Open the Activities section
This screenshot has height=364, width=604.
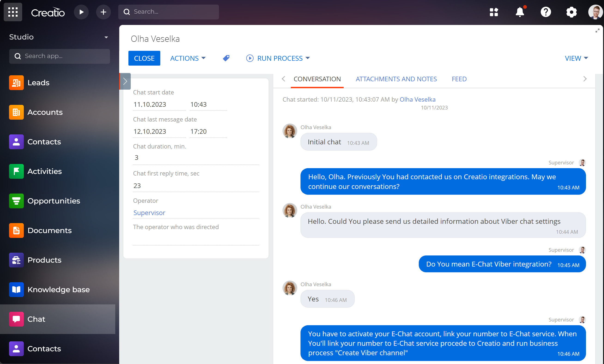coord(45,171)
